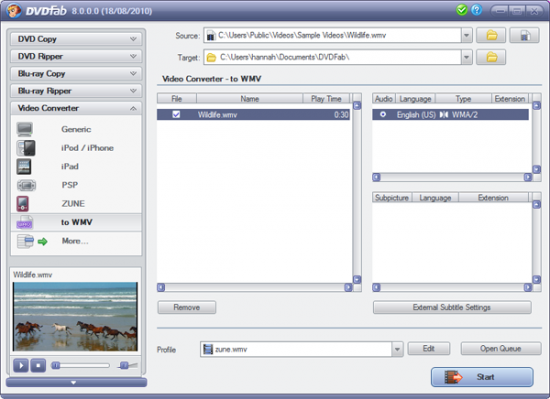The height and width of the screenshot is (399, 550).
Task: Click the WMA/2 audio type entry
Action: [465, 115]
